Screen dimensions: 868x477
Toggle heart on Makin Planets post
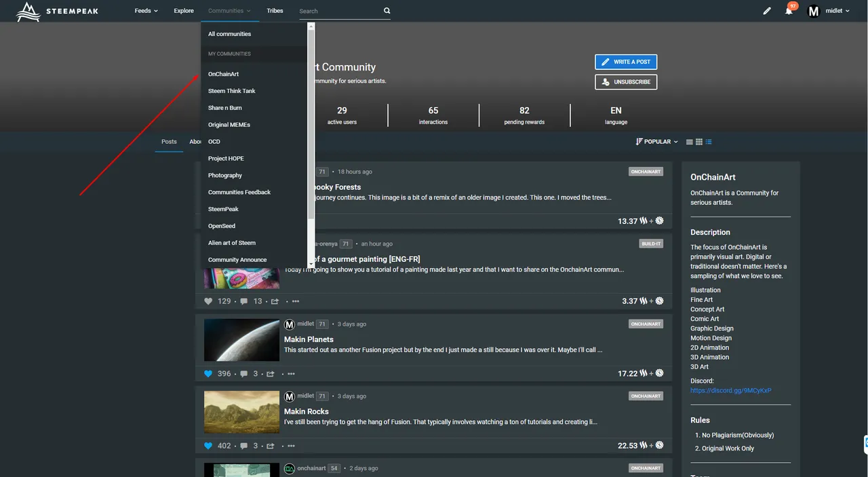[x=208, y=374]
